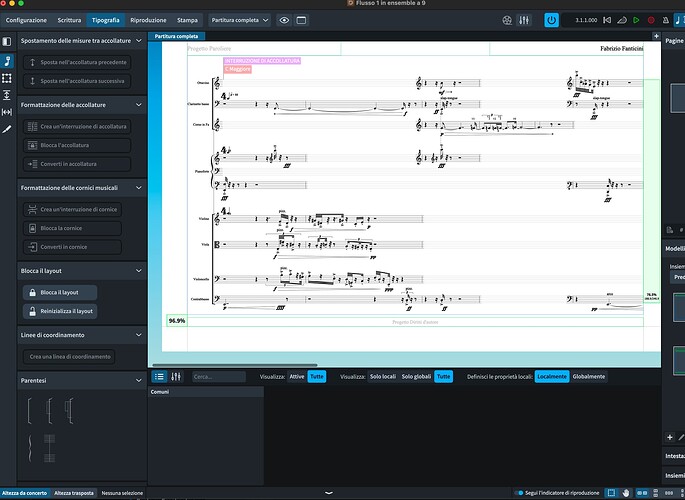Click the single-window layout icon in toolbar
Image resolution: width=685 pixels, height=500 pixels.
click(301, 20)
